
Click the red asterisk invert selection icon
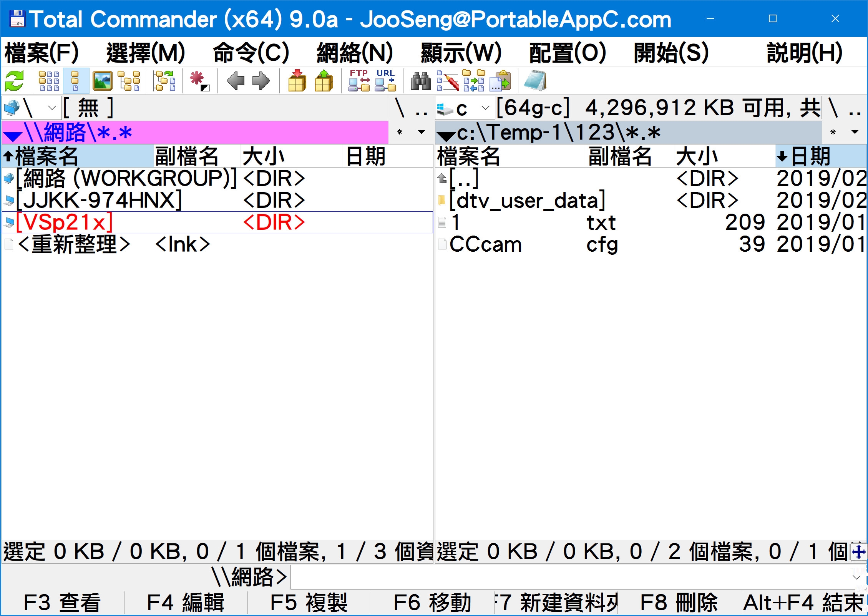199,81
